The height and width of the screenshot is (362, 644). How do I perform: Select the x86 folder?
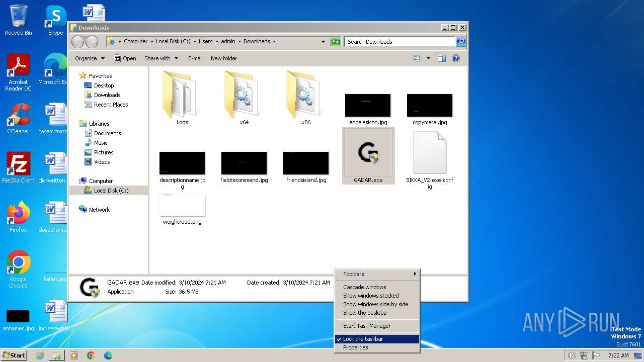coord(306,98)
